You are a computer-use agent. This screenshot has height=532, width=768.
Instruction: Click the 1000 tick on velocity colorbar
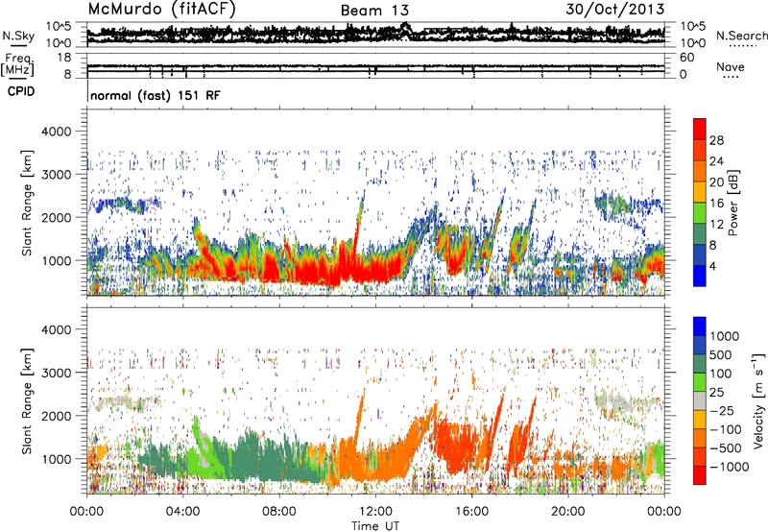pyautogui.click(x=725, y=336)
